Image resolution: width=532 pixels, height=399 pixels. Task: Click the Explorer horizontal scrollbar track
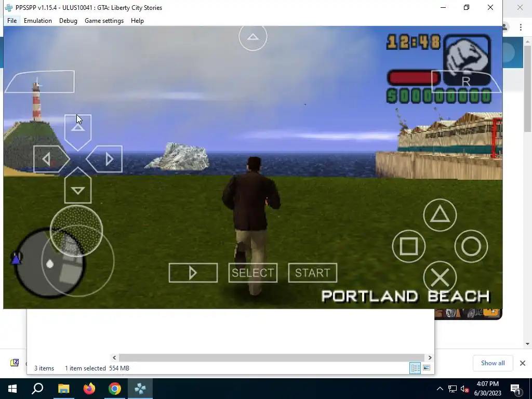click(x=272, y=357)
